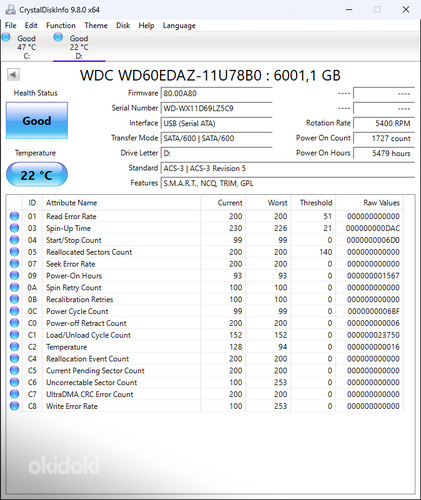Click status orb for Start/Stop Count
This screenshot has height=500, width=421.
coord(14,240)
